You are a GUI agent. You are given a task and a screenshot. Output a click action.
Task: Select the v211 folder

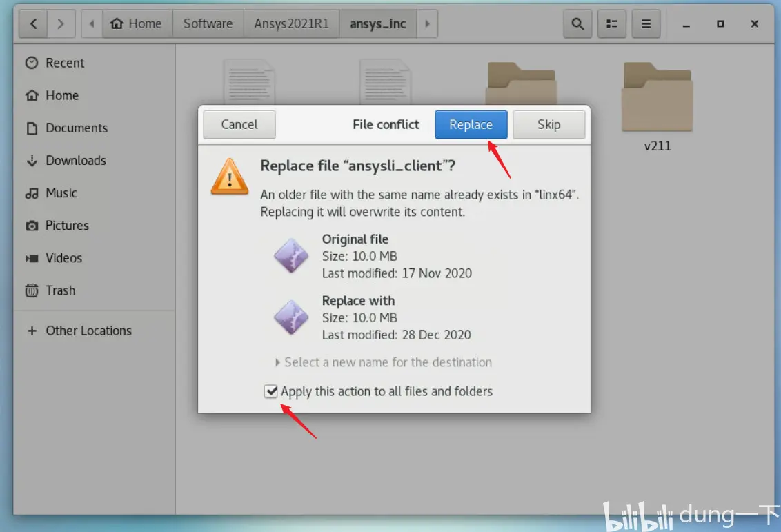pyautogui.click(x=657, y=106)
